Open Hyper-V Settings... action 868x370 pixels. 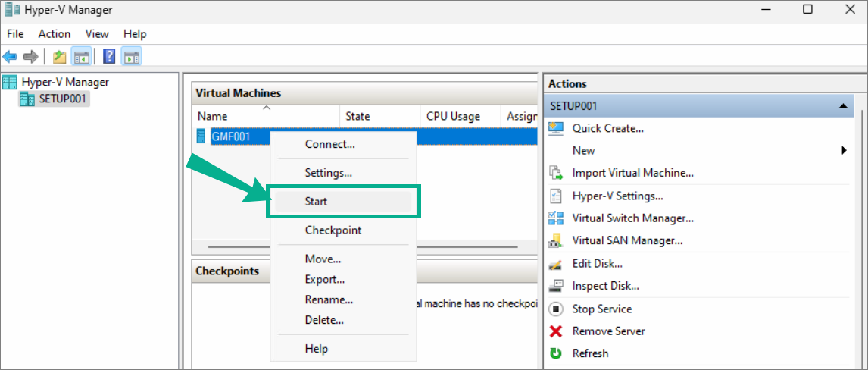coord(618,196)
